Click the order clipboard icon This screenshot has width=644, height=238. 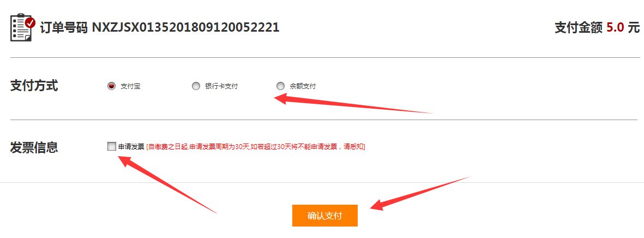pos(22,27)
